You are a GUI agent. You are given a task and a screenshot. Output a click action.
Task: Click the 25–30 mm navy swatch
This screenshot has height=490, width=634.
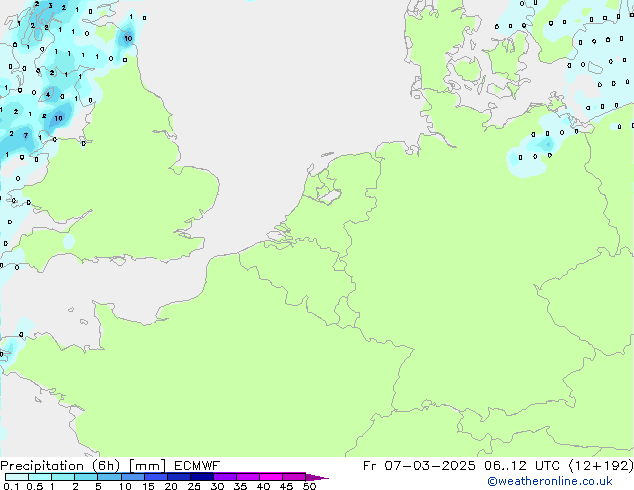tap(201, 477)
